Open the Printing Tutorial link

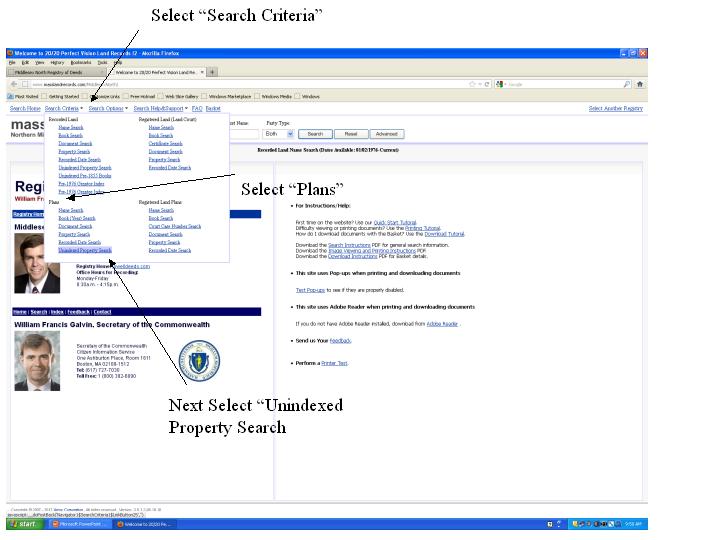422,228
